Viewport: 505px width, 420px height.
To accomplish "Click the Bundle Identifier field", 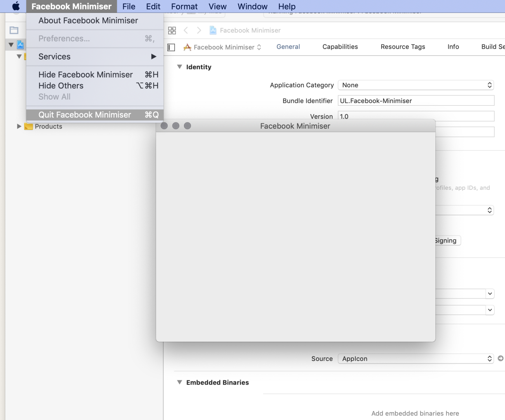I will (416, 101).
